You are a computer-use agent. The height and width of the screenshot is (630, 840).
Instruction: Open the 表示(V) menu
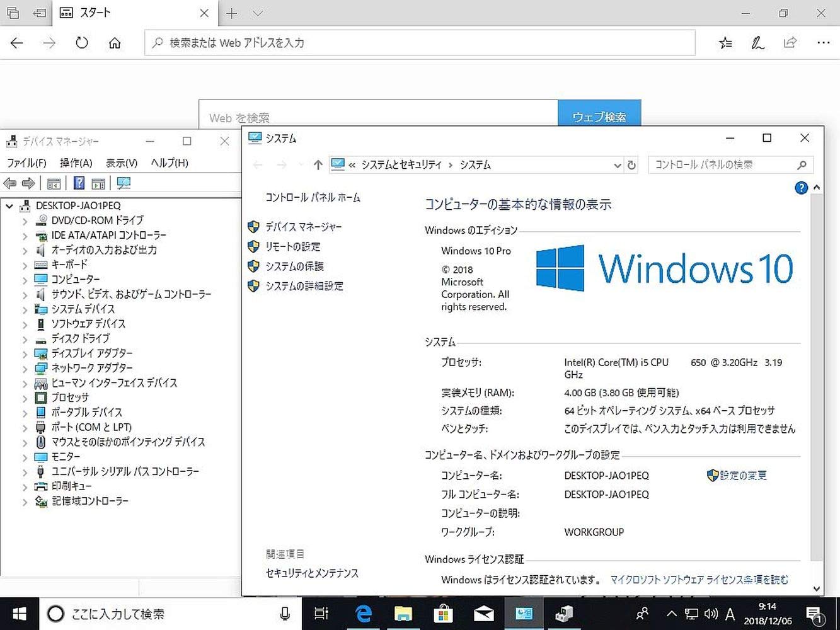(x=121, y=163)
